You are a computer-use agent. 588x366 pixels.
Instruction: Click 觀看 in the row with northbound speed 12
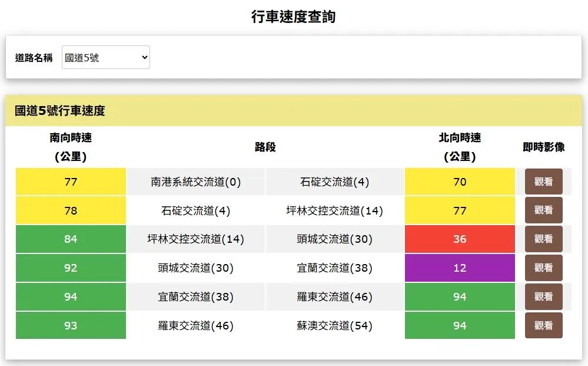pyautogui.click(x=543, y=268)
